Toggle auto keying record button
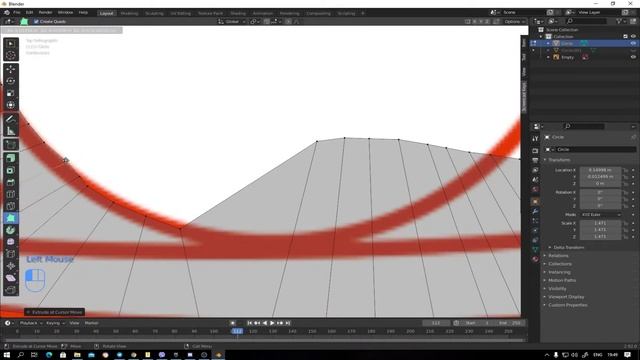Screen dimensions: 640x360 point(233,323)
